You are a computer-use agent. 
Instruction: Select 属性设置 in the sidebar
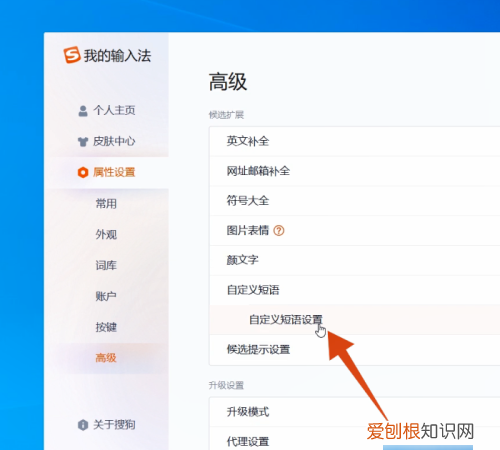coord(114,172)
